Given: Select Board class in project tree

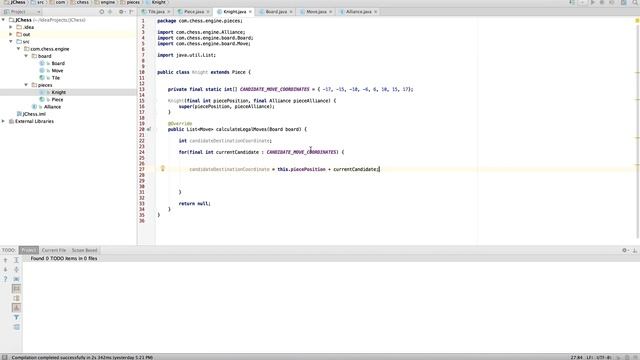Looking at the screenshot, I should click(x=58, y=63).
